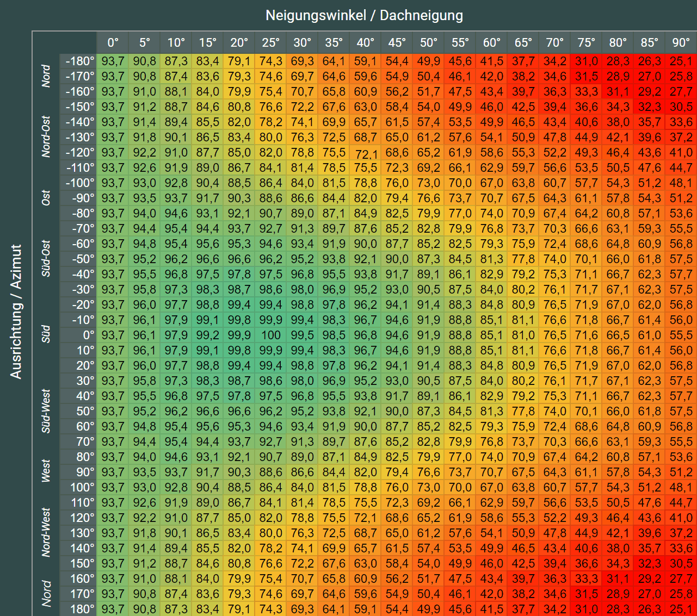Select 30,5 in the 150° azimuth row
The width and height of the screenshot is (697, 616).
(x=681, y=564)
